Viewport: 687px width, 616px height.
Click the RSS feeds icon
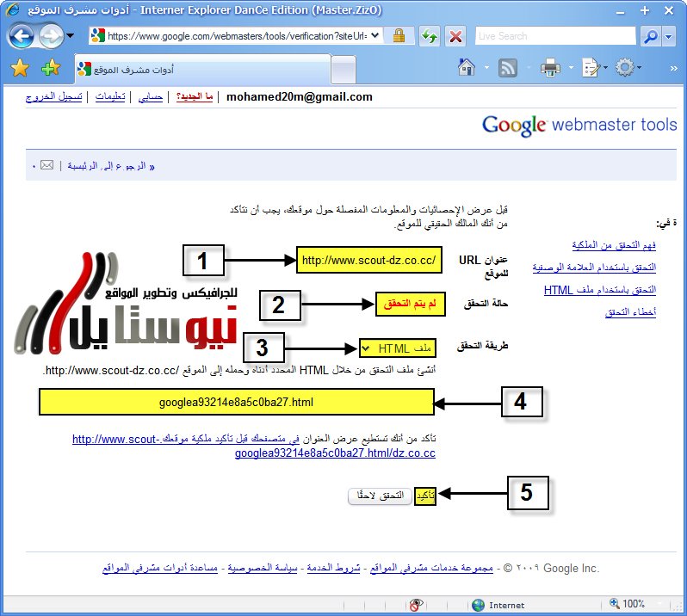(x=508, y=68)
